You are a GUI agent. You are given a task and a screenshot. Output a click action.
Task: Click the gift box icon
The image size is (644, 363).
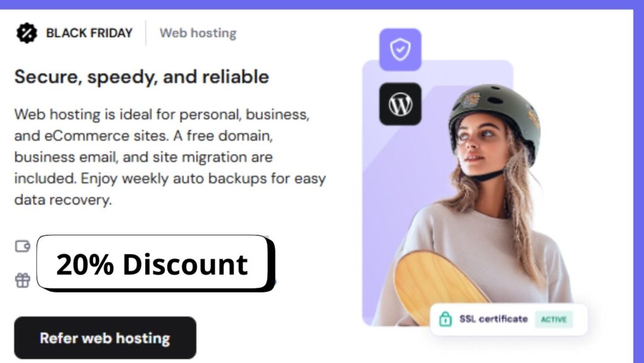(23, 280)
